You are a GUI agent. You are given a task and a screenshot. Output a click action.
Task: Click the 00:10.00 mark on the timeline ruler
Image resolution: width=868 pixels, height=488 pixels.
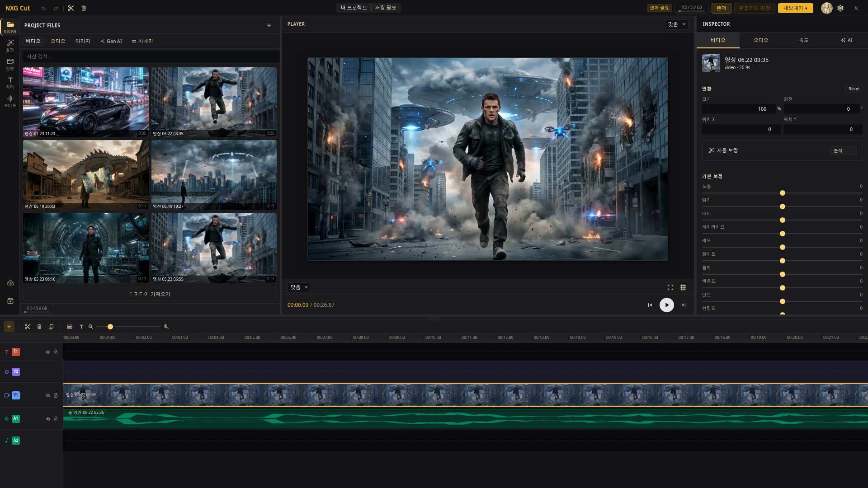433,338
